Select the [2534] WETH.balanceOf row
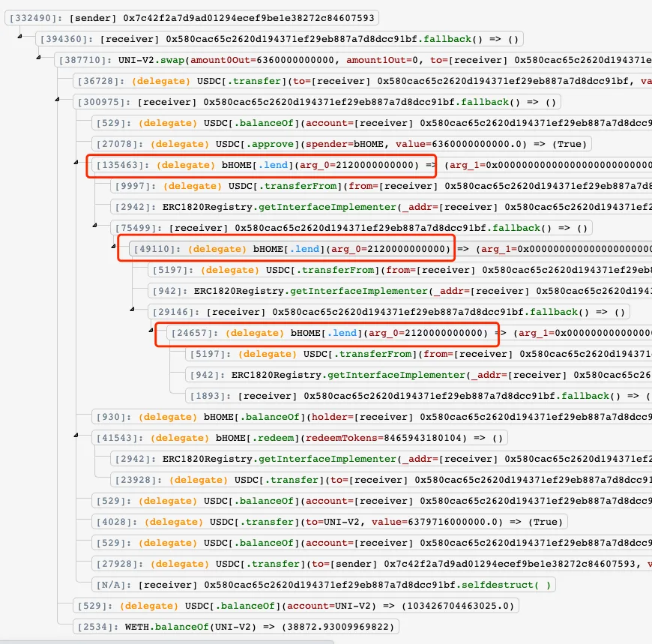This screenshot has height=644, width=652. (x=236, y=627)
